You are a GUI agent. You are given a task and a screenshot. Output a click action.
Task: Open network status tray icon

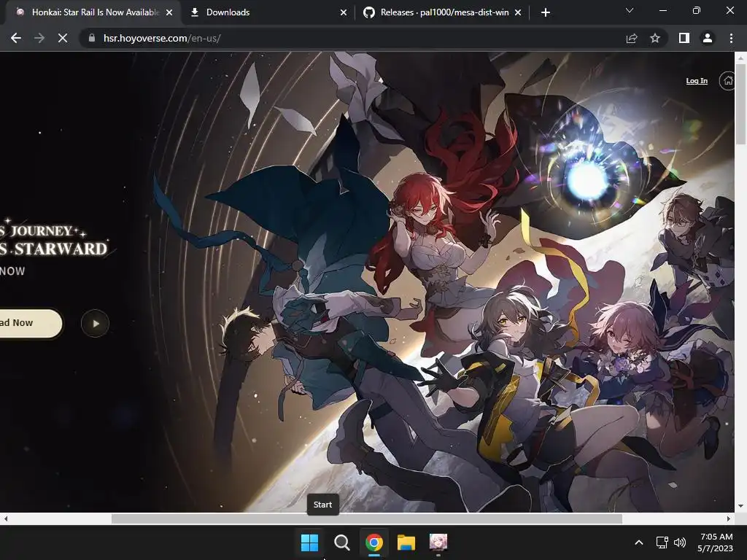(x=662, y=542)
